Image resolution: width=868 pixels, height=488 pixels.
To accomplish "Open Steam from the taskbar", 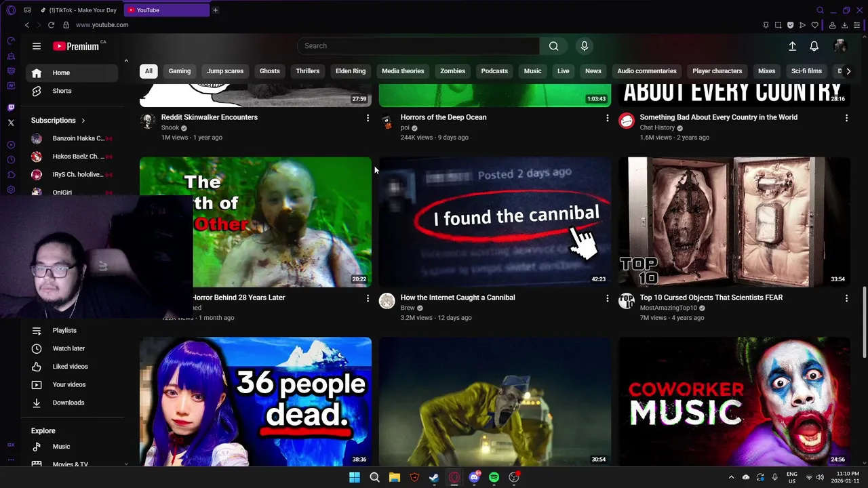I will pyautogui.click(x=434, y=477).
